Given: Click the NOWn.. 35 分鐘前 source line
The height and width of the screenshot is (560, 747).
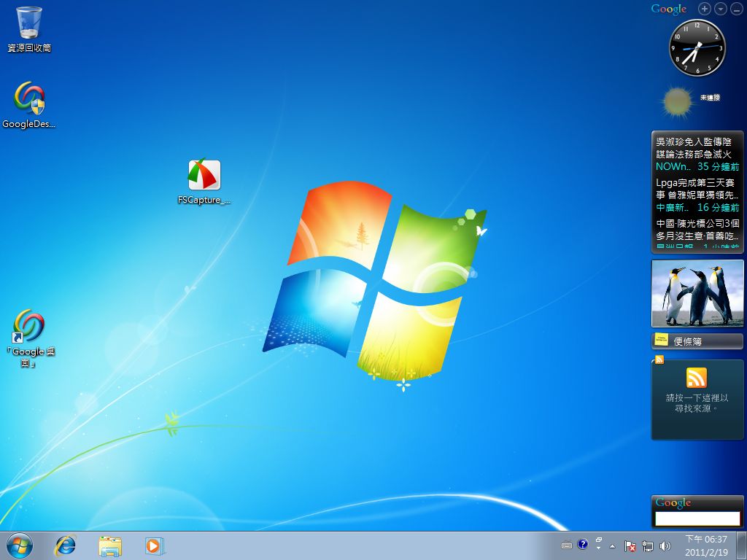Looking at the screenshot, I should (697, 167).
